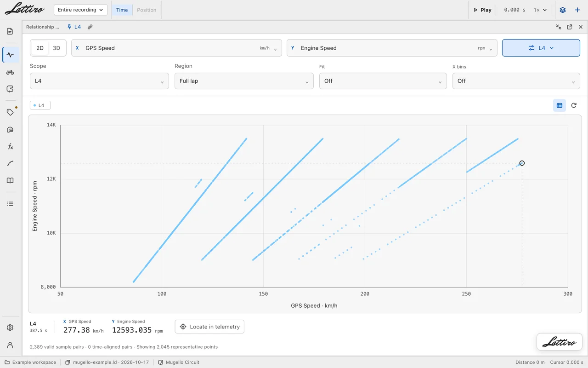This screenshot has height=368, width=588.
Task: Toggle the L4 legend chip
Action: tap(40, 105)
